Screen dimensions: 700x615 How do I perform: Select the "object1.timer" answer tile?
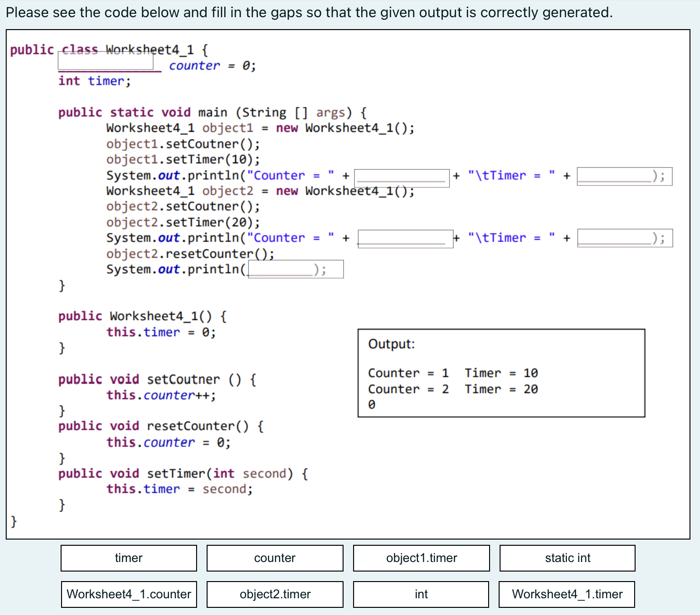click(x=421, y=558)
